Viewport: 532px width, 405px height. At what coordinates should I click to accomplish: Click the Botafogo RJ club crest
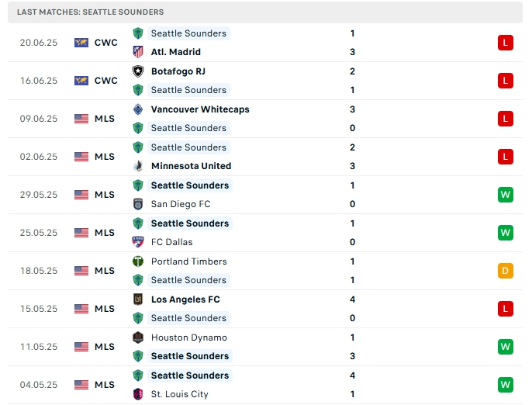138,71
